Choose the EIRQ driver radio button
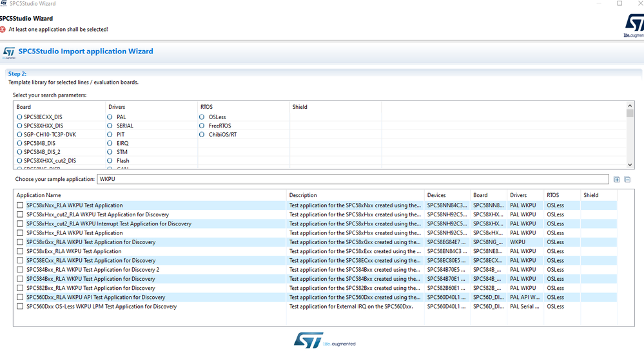 (110, 143)
